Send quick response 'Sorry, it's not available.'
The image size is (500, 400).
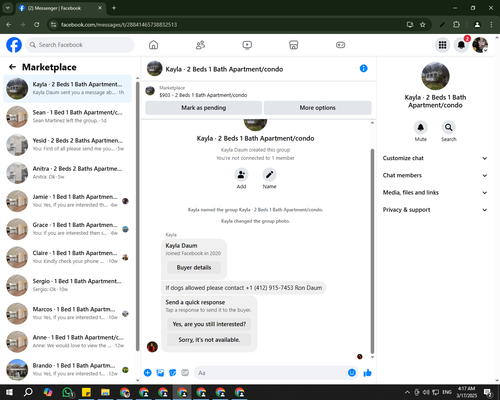pos(209,340)
